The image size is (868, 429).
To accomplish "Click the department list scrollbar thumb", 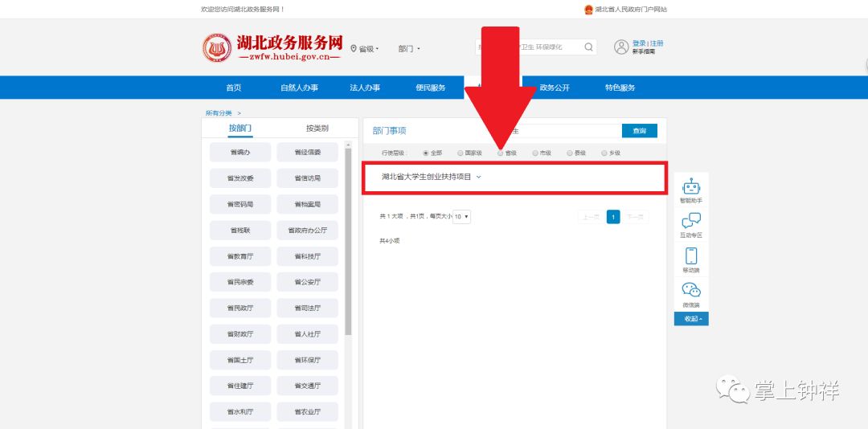I will (x=348, y=241).
